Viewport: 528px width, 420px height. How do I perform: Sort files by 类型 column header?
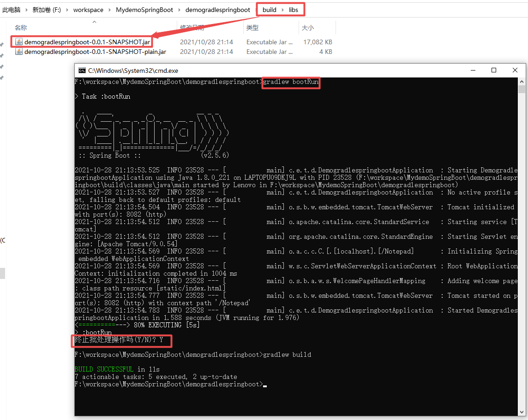pos(252,28)
